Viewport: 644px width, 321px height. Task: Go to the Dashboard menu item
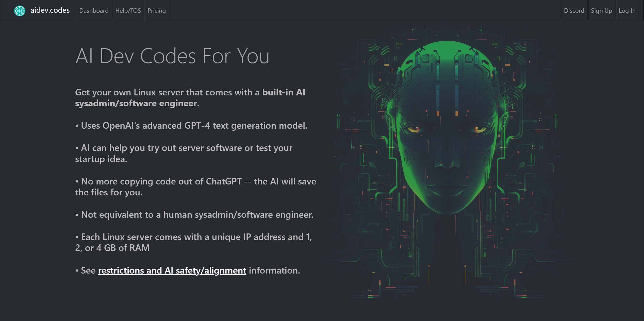click(x=94, y=11)
